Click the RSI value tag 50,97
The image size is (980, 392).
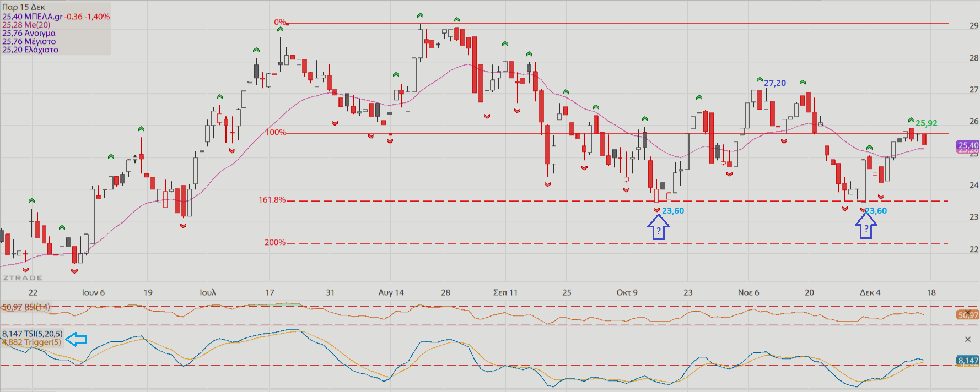pyautogui.click(x=968, y=315)
